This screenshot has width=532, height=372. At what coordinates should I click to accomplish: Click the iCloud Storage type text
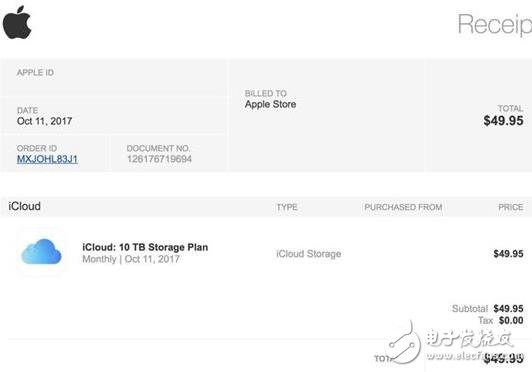308,254
